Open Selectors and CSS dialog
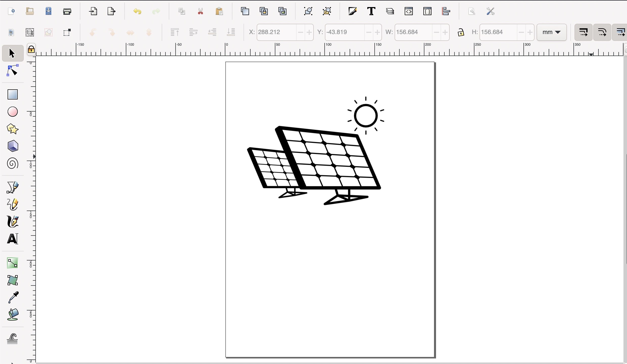The height and width of the screenshot is (364, 627). click(x=427, y=11)
